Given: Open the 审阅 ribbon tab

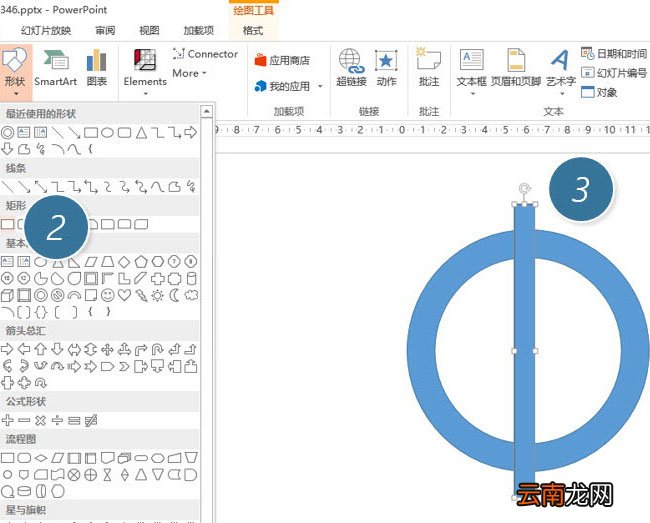Looking at the screenshot, I should point(105,30).
